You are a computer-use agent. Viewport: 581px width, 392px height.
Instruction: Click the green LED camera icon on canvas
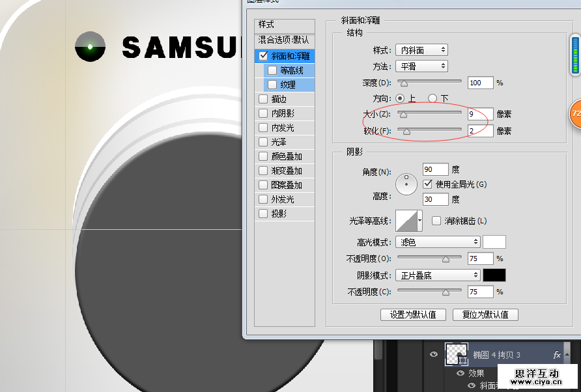click(91, 48)
